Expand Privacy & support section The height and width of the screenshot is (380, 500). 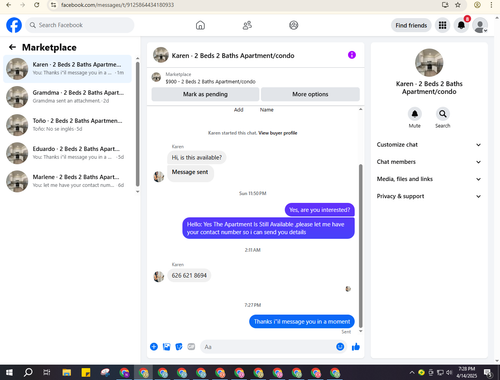coord(429,196)
